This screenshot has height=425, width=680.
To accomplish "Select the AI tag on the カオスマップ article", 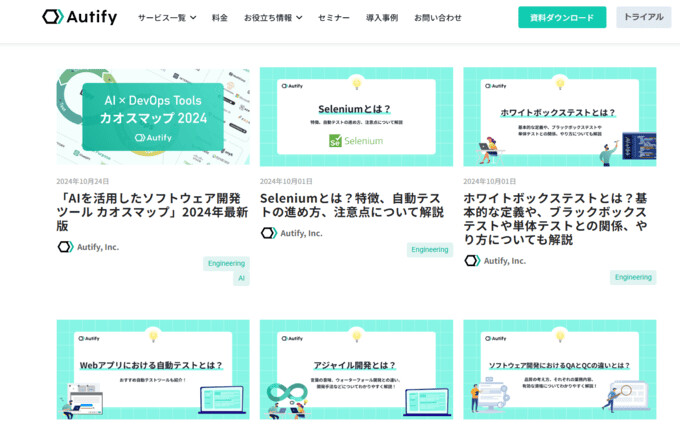I will 242,278.
